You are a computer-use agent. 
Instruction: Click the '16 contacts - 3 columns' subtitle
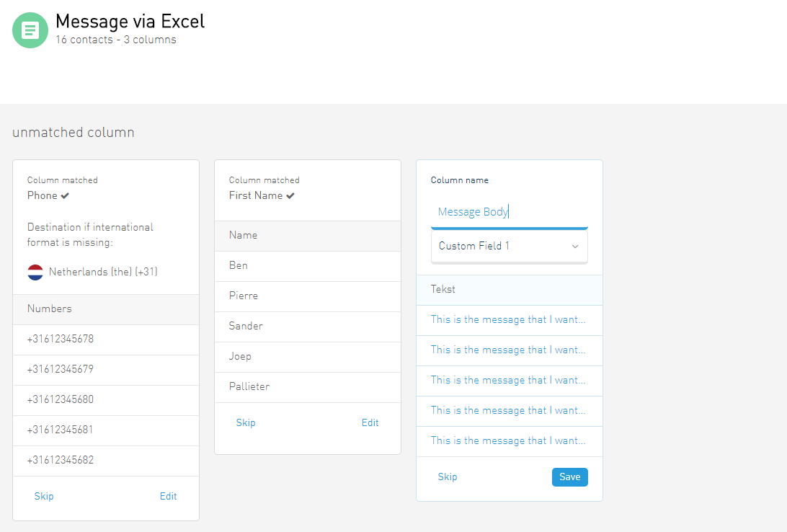coord(116,40)
